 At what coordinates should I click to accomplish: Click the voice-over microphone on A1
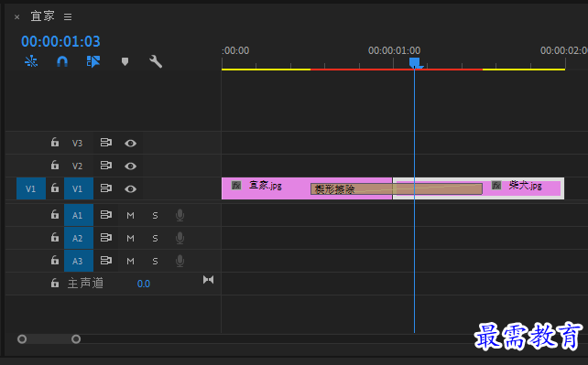[x=180, y=215]
